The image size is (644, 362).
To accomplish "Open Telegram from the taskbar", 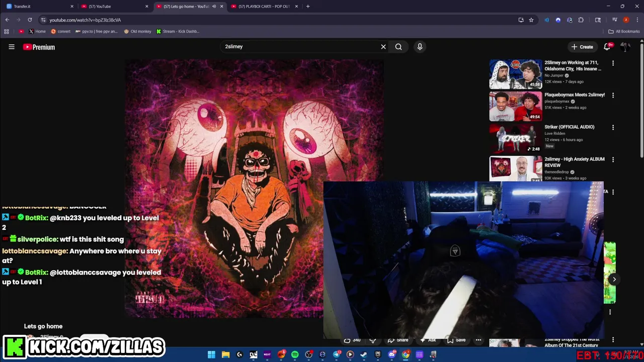I will tap(337, 354).
